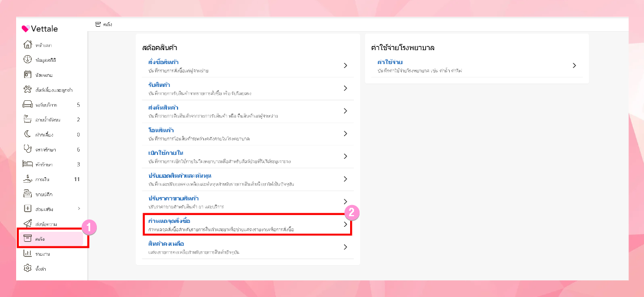Viewport: 644px width, 297px height.
Task: Open the finance (การเงิน) hand-with-dollar icon
Action: click(x=27, y=179)
